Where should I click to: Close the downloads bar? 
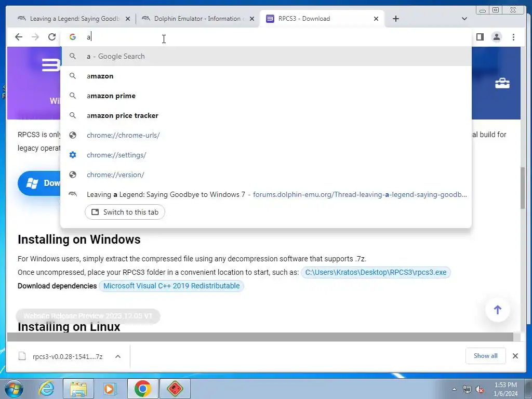tap(515, 356)
